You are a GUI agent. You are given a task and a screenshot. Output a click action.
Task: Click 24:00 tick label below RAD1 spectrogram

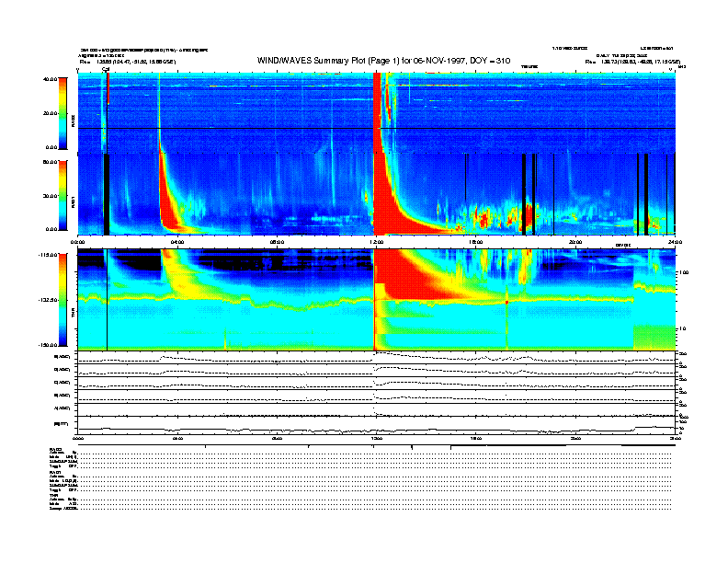tap(675, 242)
